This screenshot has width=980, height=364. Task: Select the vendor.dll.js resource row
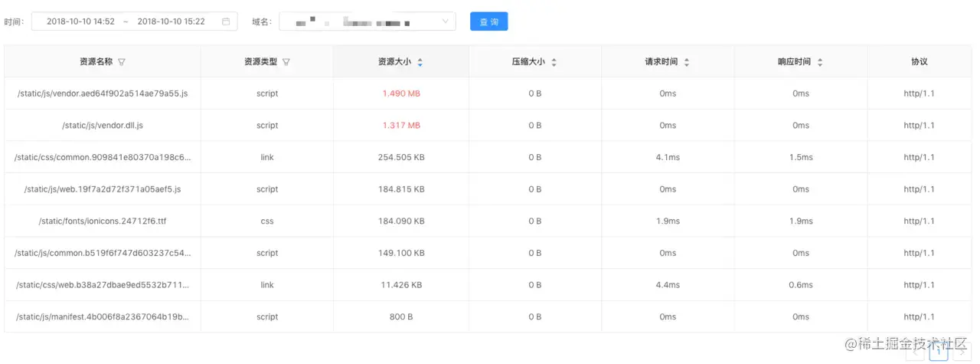coord(488,125)
